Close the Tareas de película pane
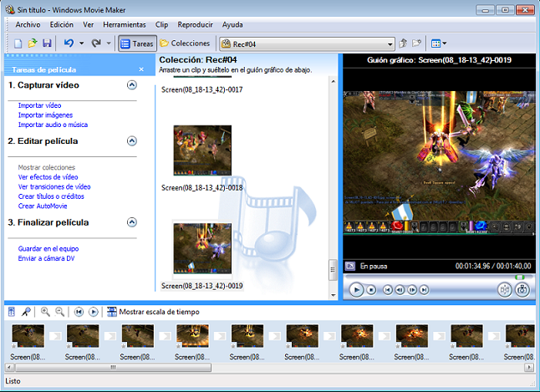The width and height of the screenshot is (540, 392). click(x=141, y=69)
